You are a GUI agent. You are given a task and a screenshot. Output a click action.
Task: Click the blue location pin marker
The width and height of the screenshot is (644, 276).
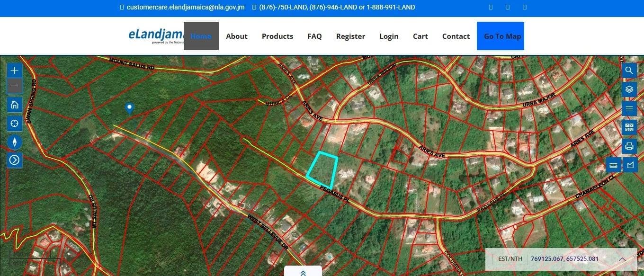click(129, 108)
